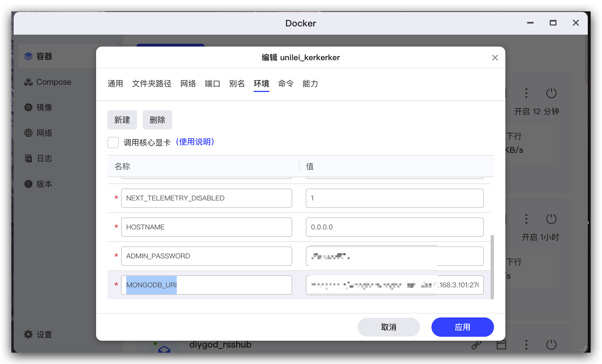Click the environment list vertical scrollbar

[492, 266]
